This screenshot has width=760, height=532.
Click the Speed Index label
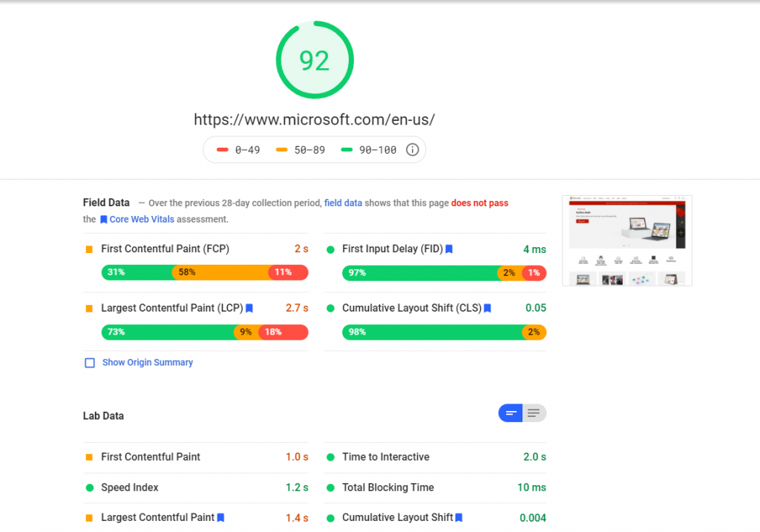coord(129,487)
